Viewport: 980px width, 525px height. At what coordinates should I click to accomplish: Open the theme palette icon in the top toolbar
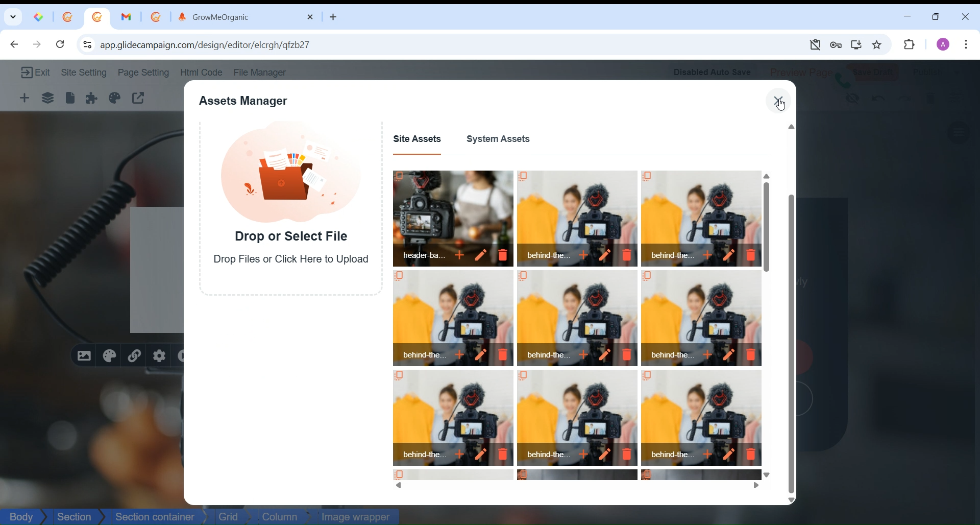pos(115,99)
